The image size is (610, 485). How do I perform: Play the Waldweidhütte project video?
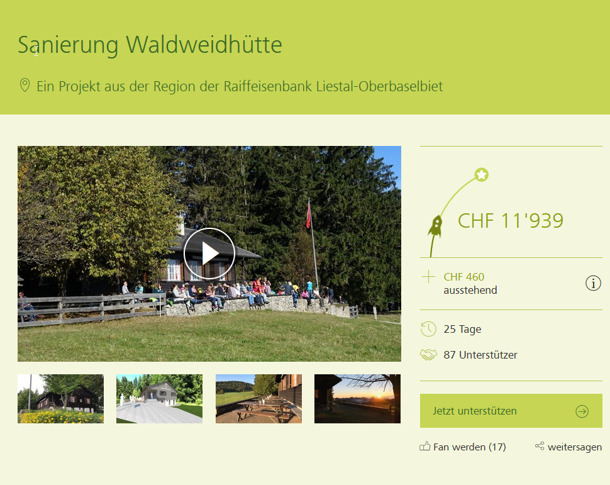pyautogui.click(x=209, y=254)
